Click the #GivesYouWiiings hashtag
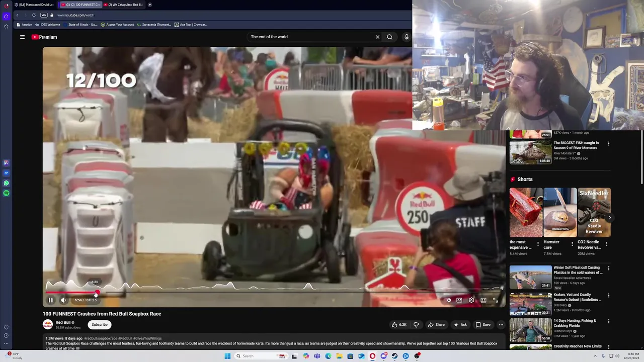The image size is (644, 362). coord(148,338)
